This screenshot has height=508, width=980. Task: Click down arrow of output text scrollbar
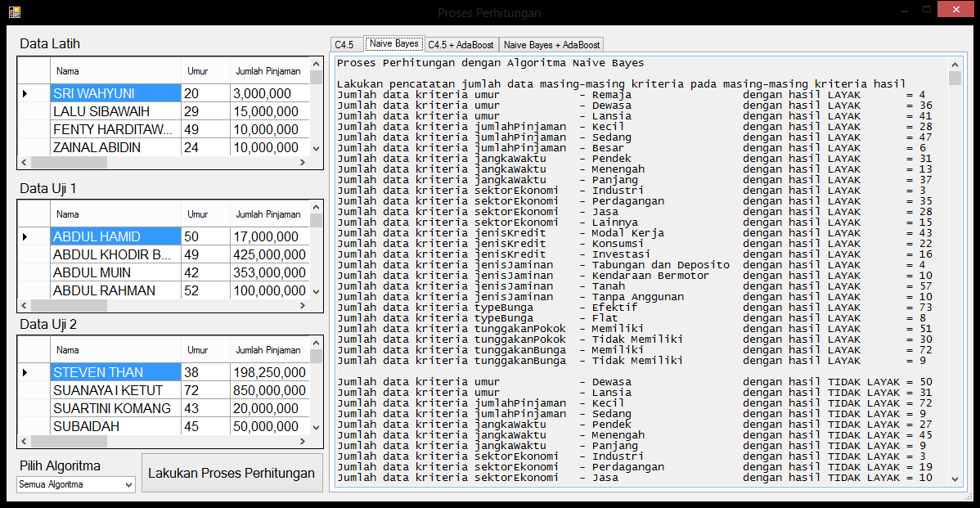point(955,479)
